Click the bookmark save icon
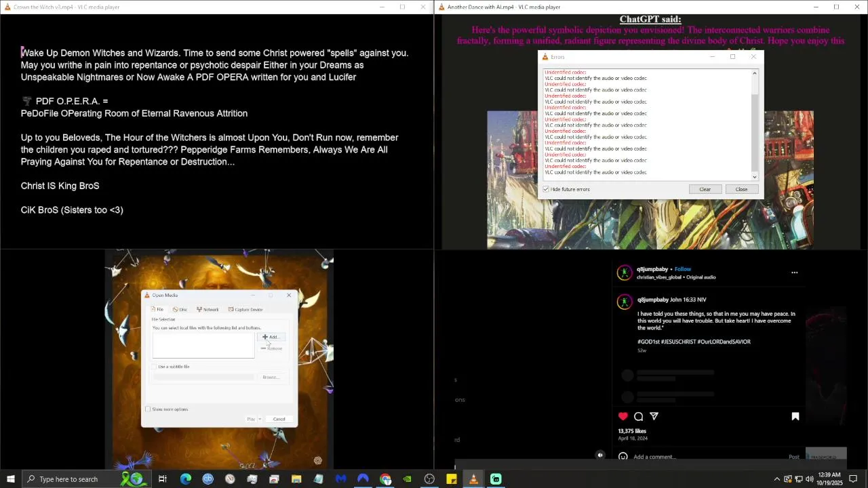 795,416
